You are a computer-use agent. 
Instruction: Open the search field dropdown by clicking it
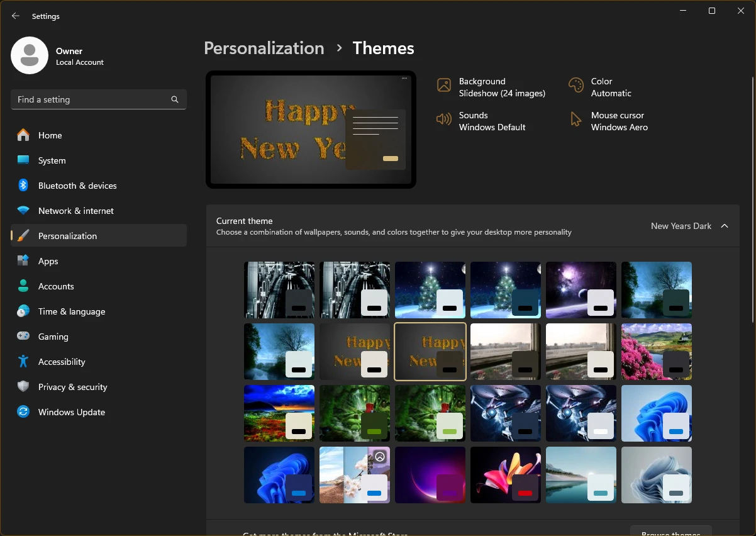tap(98, 99)
